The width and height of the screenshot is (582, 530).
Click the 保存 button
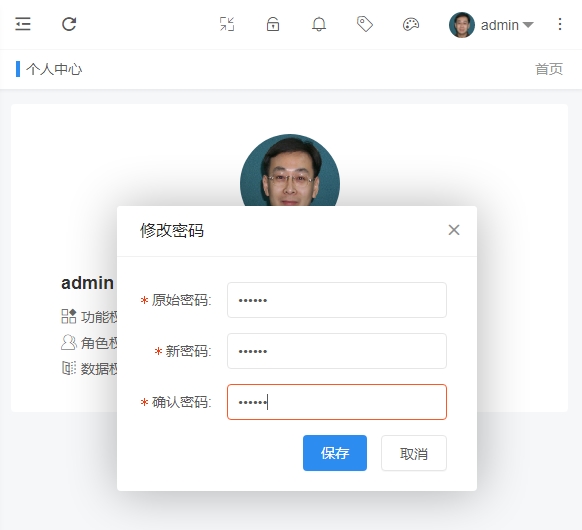(x=335, y=453)
